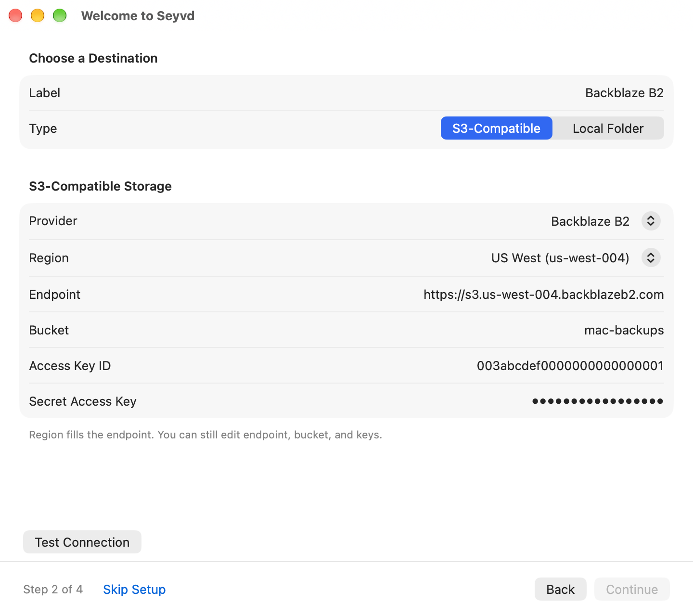Zoom window with green button

tap(60, 16)
